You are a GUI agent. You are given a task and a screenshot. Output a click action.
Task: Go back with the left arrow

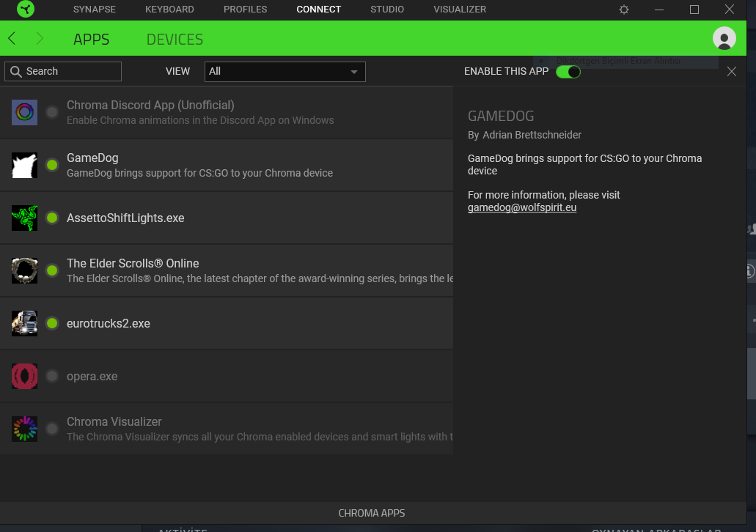[x=12, y=39]
